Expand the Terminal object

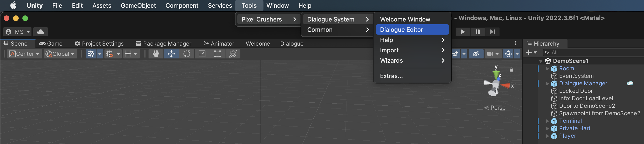click(x=547, y=121)
